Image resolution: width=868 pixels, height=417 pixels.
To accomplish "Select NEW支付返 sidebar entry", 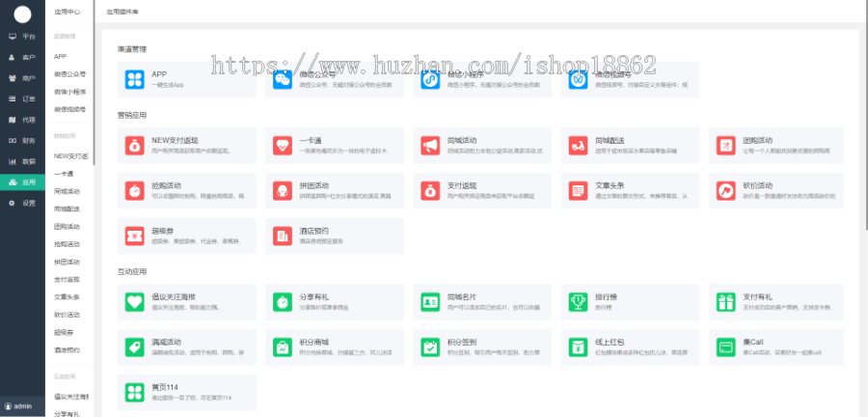I will tap(70, 156).
